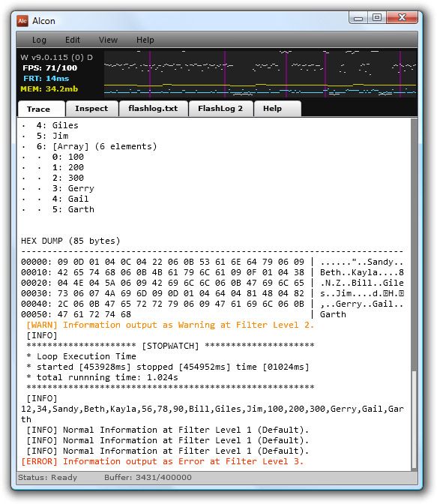This screenshot has width=437, height=504.
Task: Click the 'HEX DUMP (85 bytes)' heading
Action: 70,241
